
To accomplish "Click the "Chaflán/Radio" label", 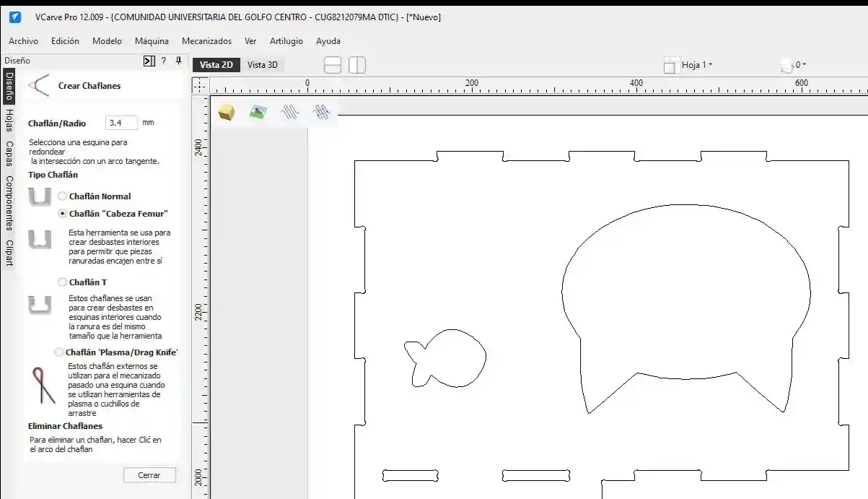I will coord(57,123).
